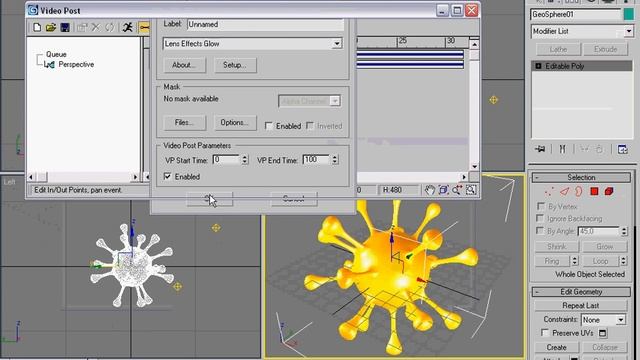The image size is (640, 360).
Task: Click GeoSphere01 object name field
Action: coord(576,14)
